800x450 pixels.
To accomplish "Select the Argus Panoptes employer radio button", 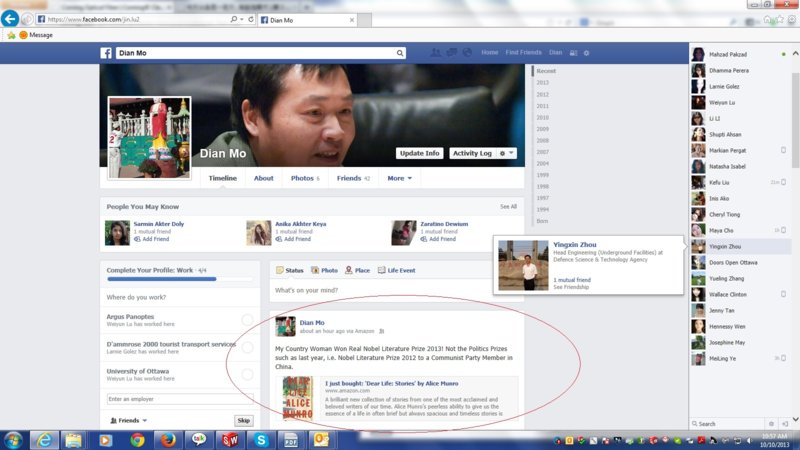I will coord(247,320).
